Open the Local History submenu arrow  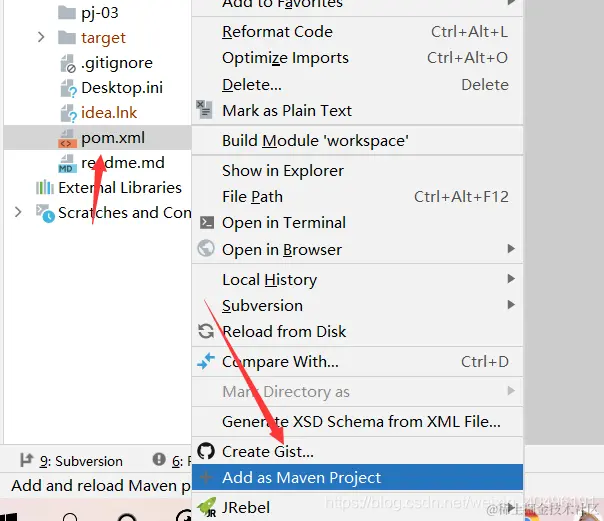pyautogui.click(x=511, y=278)
